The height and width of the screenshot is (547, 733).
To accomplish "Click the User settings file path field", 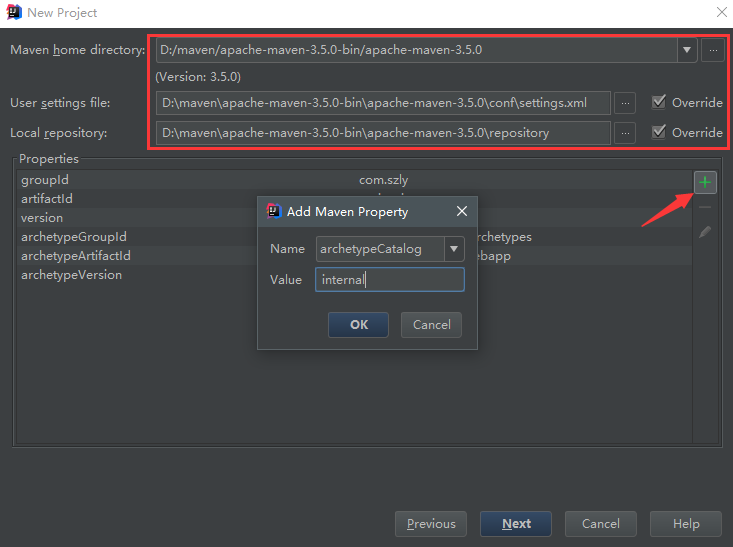I will [383, 103].
